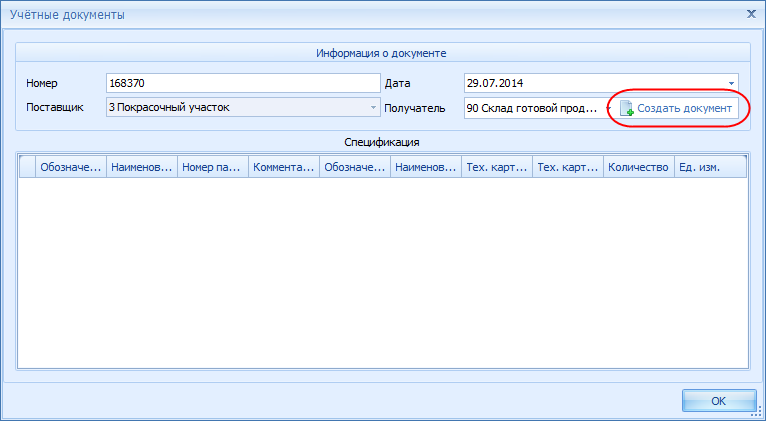
Task: Click the second Обозначе... column header
Action: pos(355,168)
